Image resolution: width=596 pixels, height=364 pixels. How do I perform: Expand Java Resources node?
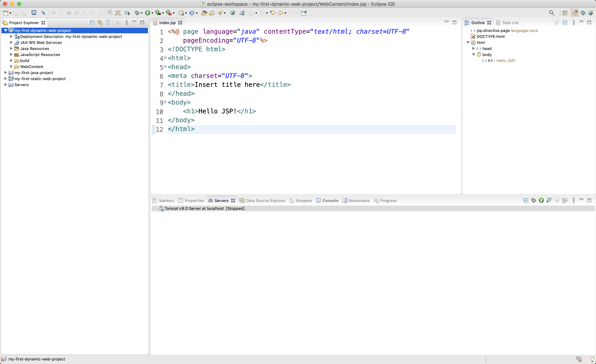(11, 48)
